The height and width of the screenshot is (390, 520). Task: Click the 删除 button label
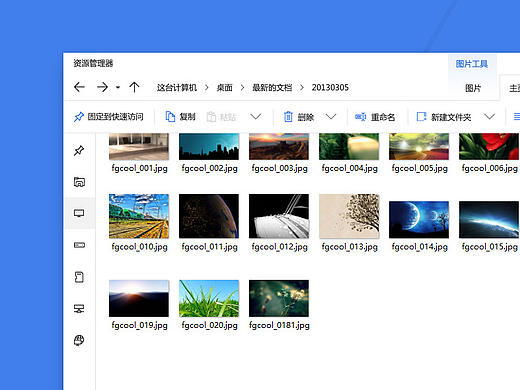[306, 117]
